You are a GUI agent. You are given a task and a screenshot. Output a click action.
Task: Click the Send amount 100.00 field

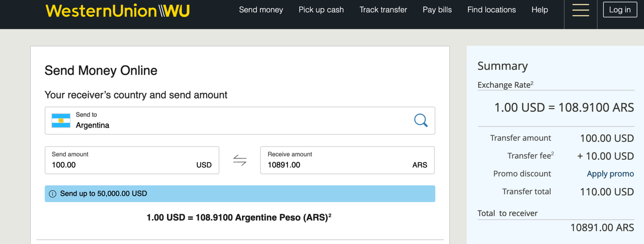[x=132, y=160]
